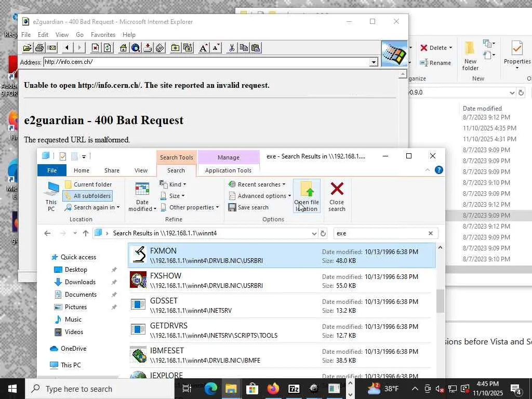Use larger font with the big A icon
The height and width of the screenshot is (399, 532).
point(204,48)
